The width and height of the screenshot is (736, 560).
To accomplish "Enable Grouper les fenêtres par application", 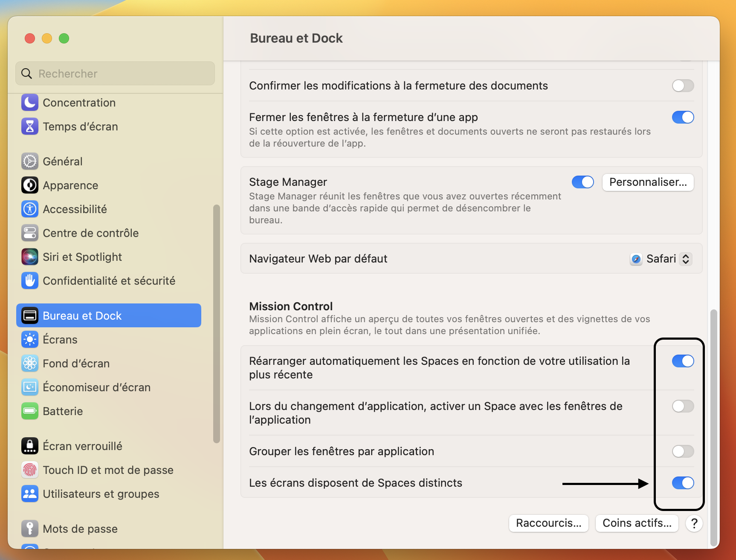I will 683,451.
